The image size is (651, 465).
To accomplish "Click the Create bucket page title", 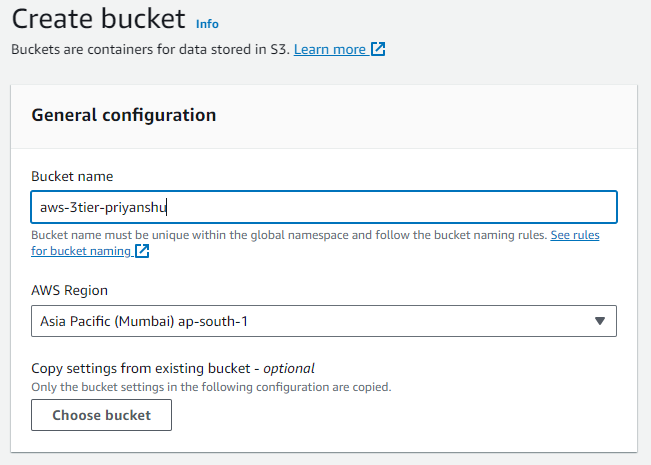I will pos(98,19).
